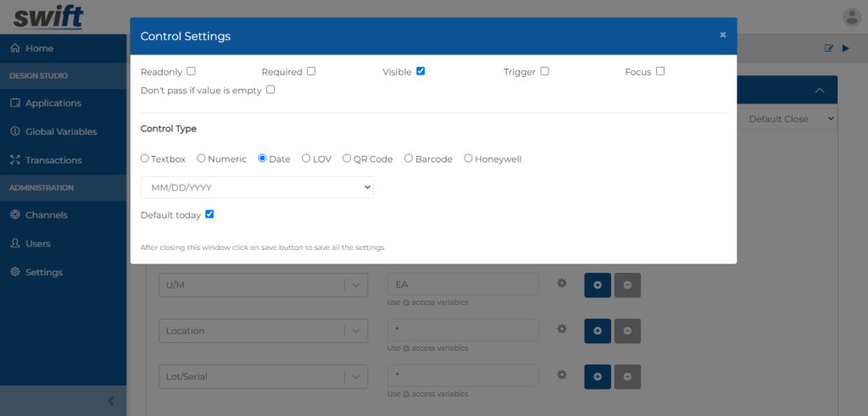The width and height of the screenshot is (868, 416).
Task: Click the user profile avatar icon
Action: pos(851,17)
